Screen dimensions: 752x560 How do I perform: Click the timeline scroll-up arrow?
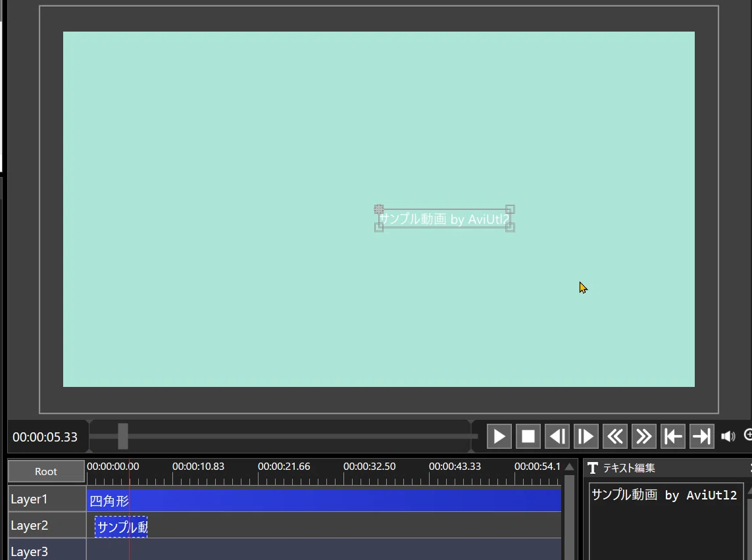pos(569,467)
